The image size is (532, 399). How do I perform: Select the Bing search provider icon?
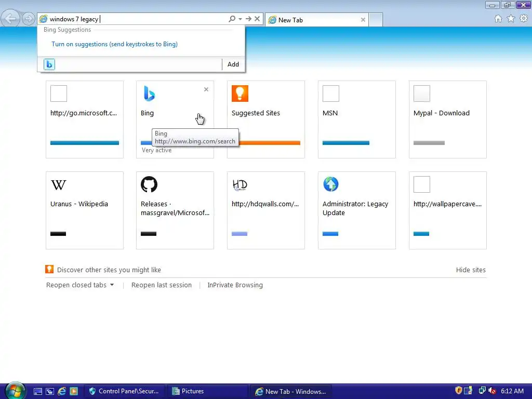[49, 64]
